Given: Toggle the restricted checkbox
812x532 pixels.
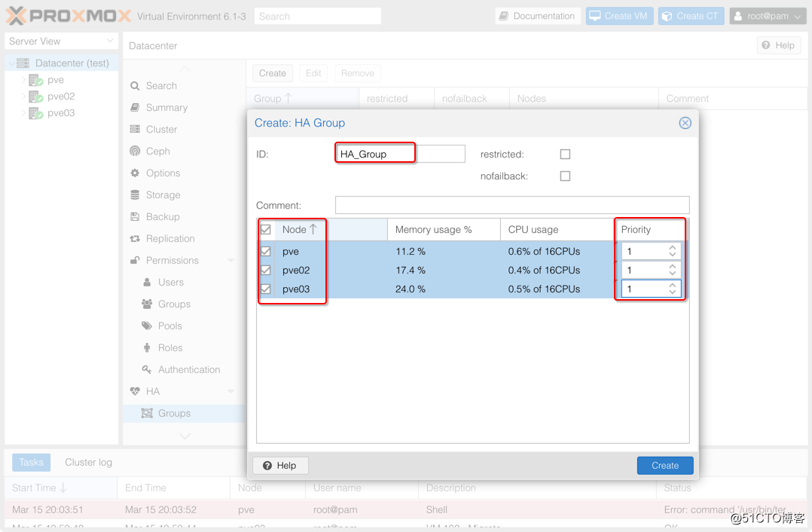Looking at the screenshot, I should [565, 154].
